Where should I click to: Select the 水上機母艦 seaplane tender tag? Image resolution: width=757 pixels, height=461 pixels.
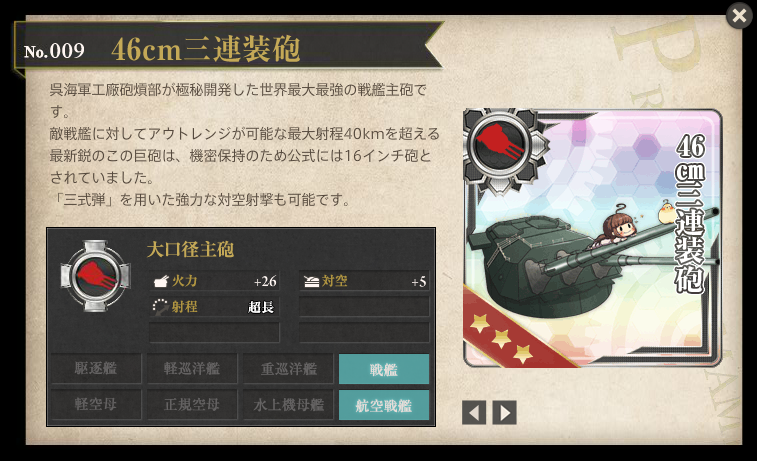pos(288,405)
